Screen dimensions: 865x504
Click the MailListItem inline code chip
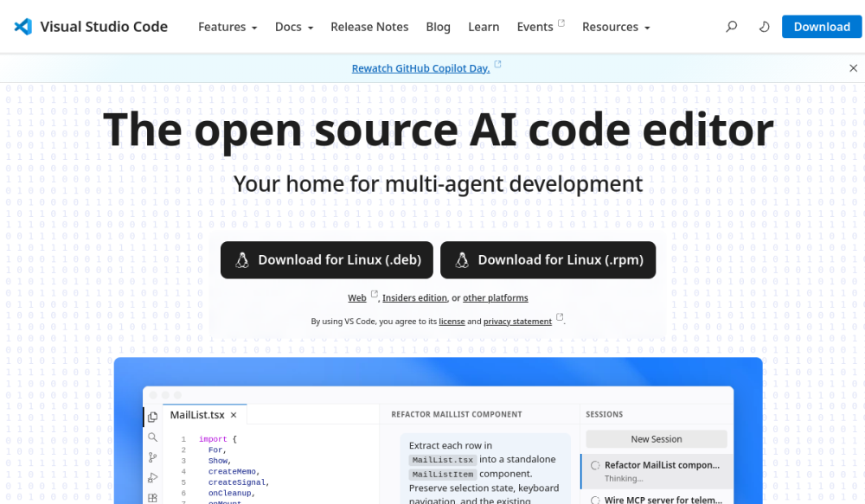tap(442, 475)
